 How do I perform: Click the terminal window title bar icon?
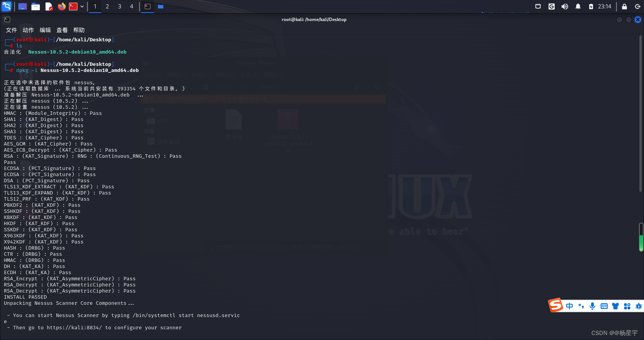click(7, 20)
